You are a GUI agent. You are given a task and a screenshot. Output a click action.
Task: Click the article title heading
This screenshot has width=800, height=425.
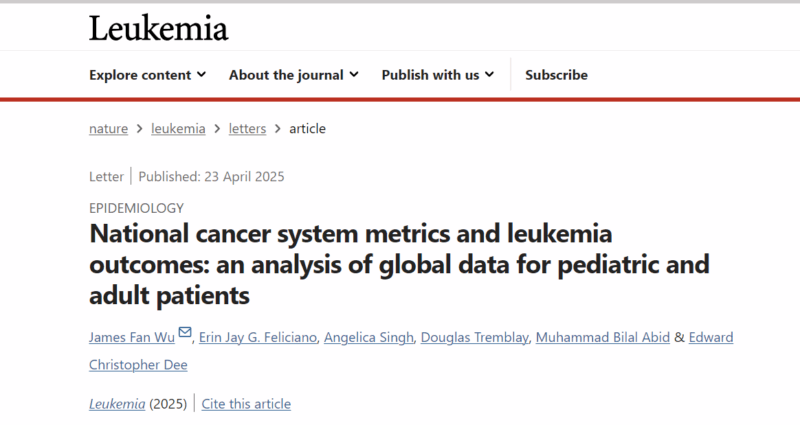[399, 264]
